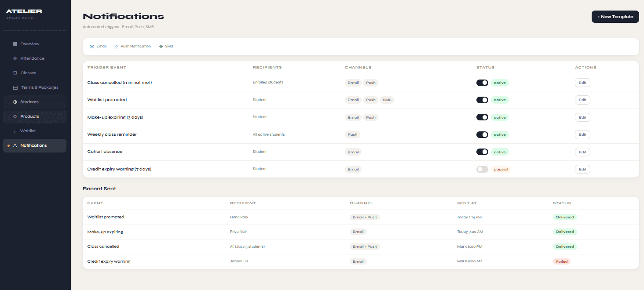This screenshot has width=644, height=290.
Task: Click 'Mar 9 6:00 PM' sent time
Action: tap(470, 246)
